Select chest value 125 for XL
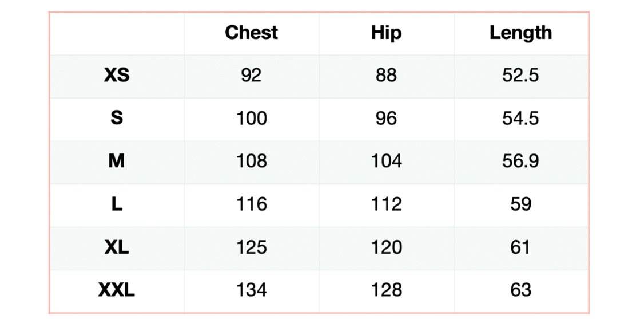This screenshot has width=644, height=319. click(251, 247)
